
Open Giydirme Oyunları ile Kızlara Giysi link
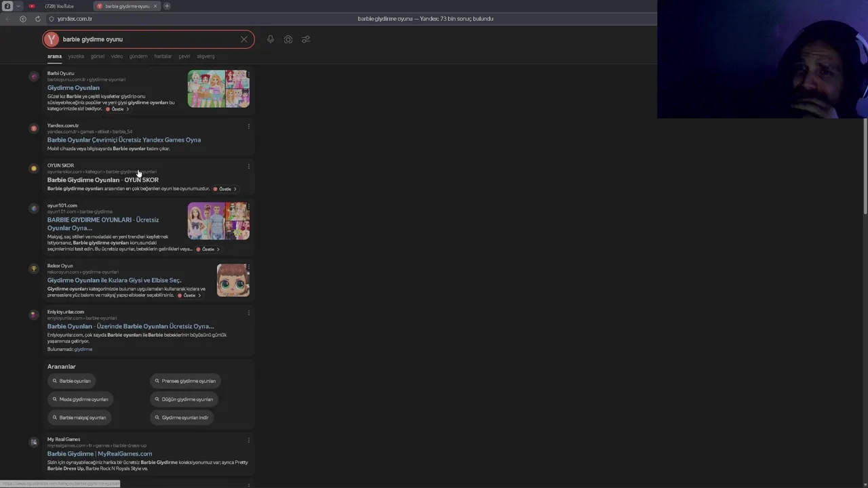tap(114, 280)
